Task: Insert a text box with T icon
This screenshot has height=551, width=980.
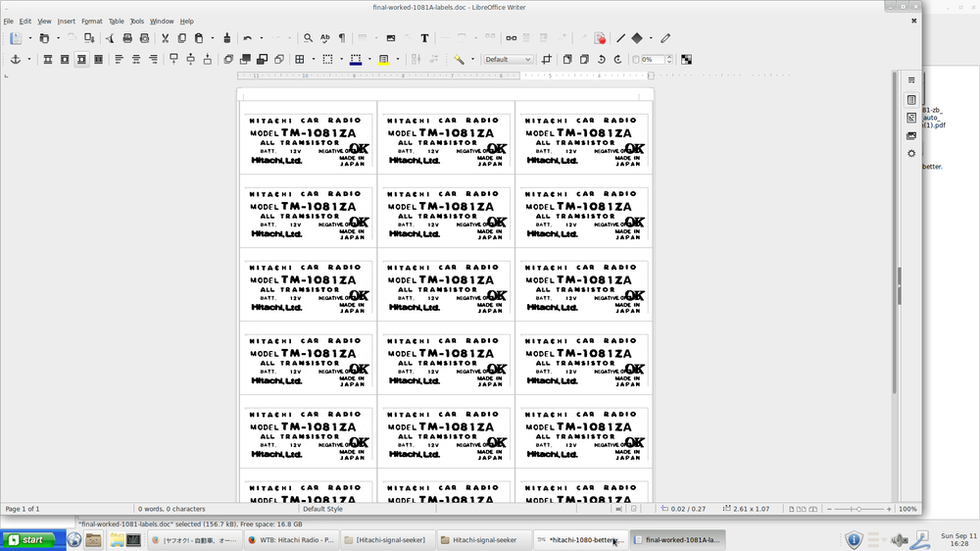Action: click(424, 38)
